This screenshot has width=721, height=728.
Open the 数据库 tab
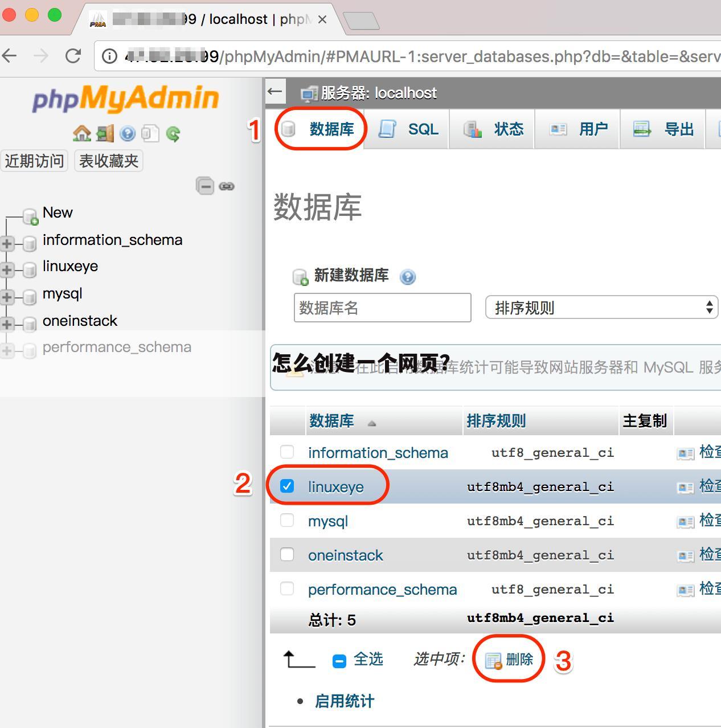pyautogui.click(x=320, y=129)
